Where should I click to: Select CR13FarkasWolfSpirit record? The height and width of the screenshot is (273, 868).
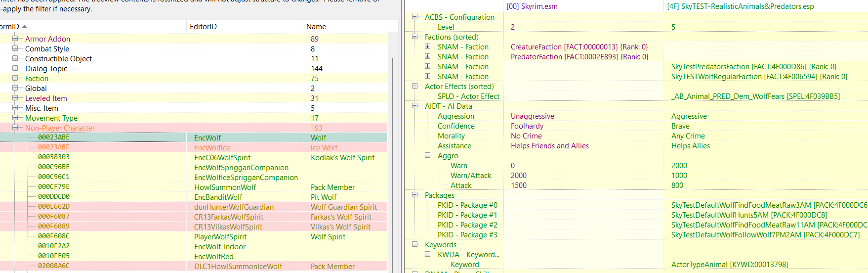click(x=194, y=217)
